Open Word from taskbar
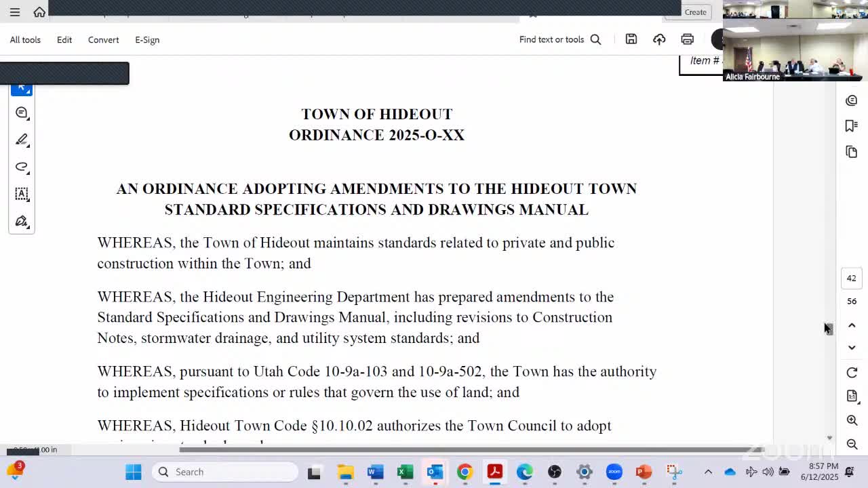Image resolution: width=868 pixels, height=488 pixels. [376, 472]
